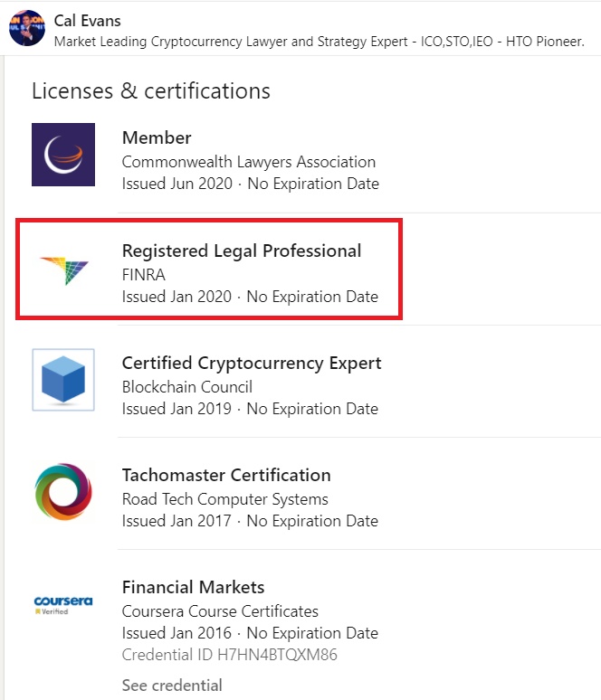Open Financial Markets certification entry
The height and width of the screenshot is (700, 601).
click(194, 587)
